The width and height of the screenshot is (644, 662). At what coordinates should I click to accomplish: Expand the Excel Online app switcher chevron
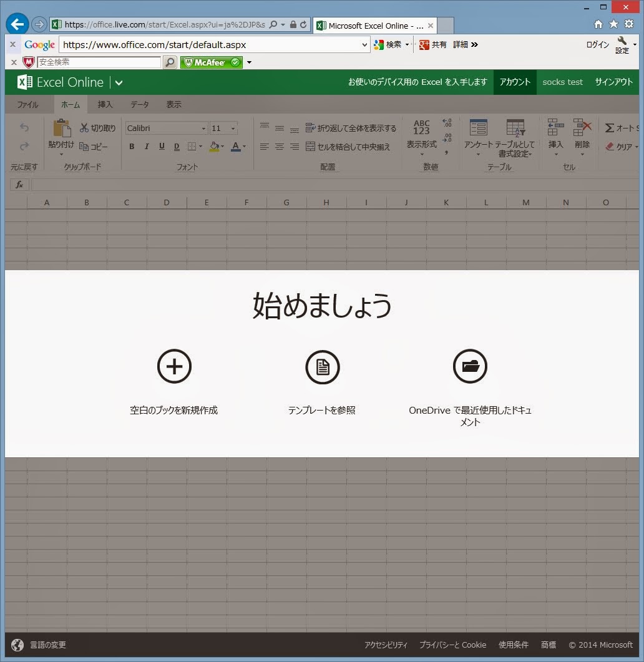(119, 83)
